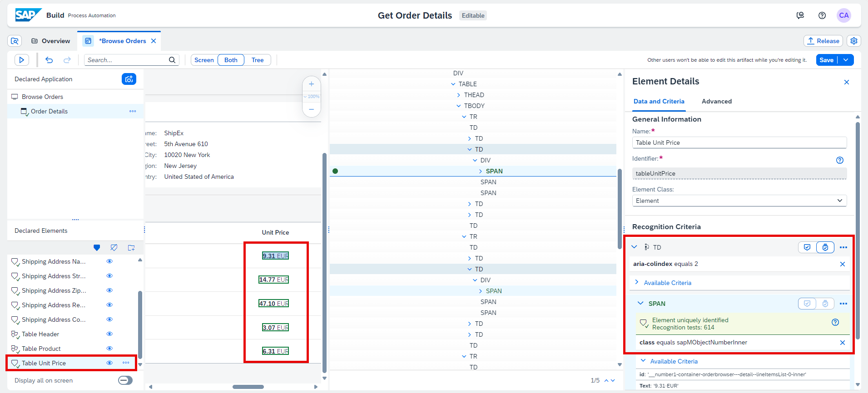Viewport: 868px width, 393px height.
Task: Toggle visibility of Shipping Address Na... element
Action: 109,261
